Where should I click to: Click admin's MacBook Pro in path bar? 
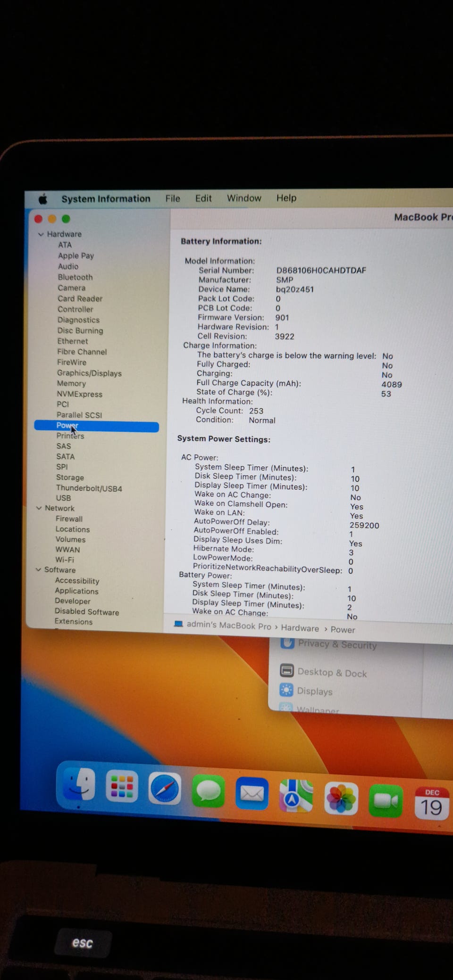pos(229,626)
